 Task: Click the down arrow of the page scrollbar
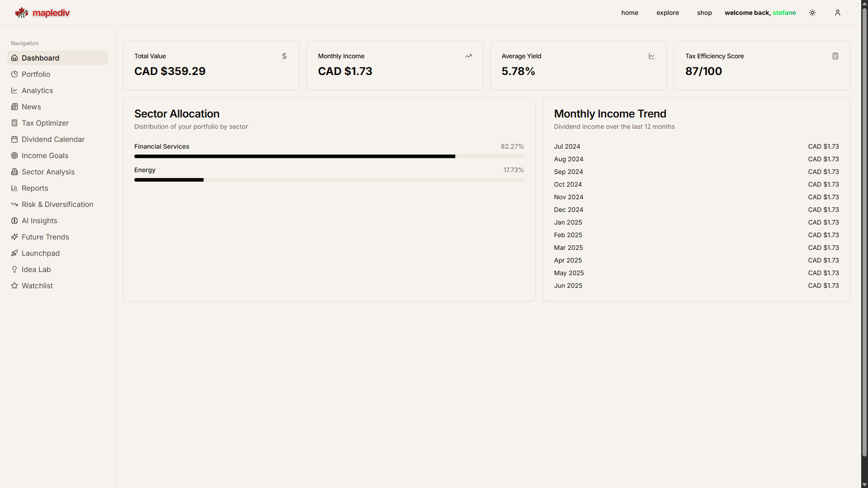point(864,483)
